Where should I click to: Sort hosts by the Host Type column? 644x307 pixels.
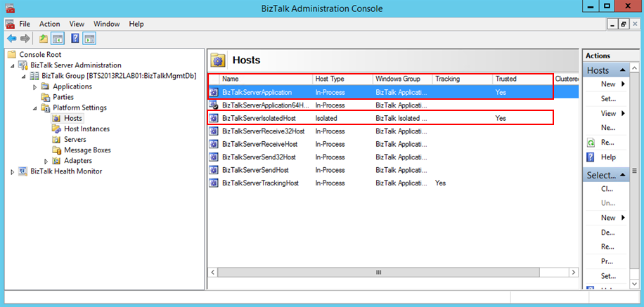pos(342,79)
